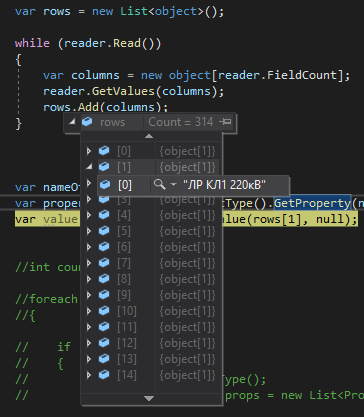Collapse the [1] row entry
Screen dimensions: 364x417
tap(89, 166)
